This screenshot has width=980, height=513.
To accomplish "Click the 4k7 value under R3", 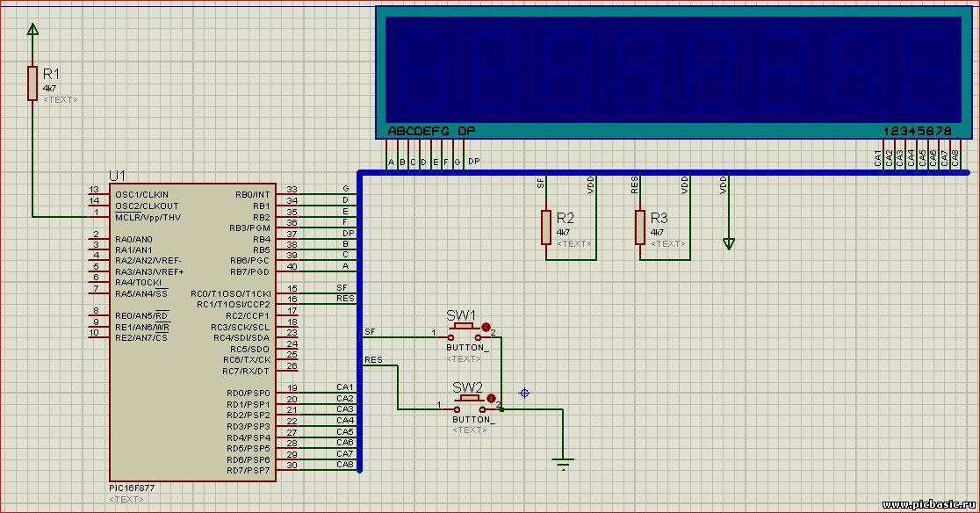I will point(657,233).
